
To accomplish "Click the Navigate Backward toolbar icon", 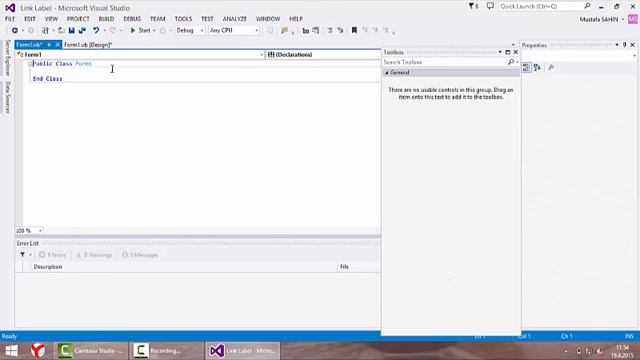I will pos(15,31).
